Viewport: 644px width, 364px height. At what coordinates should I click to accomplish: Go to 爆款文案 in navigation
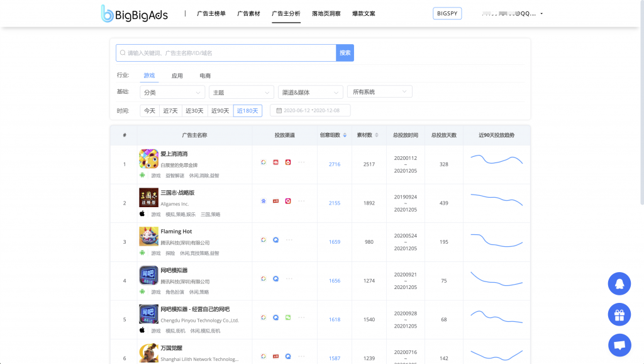(x=364, y=14)
